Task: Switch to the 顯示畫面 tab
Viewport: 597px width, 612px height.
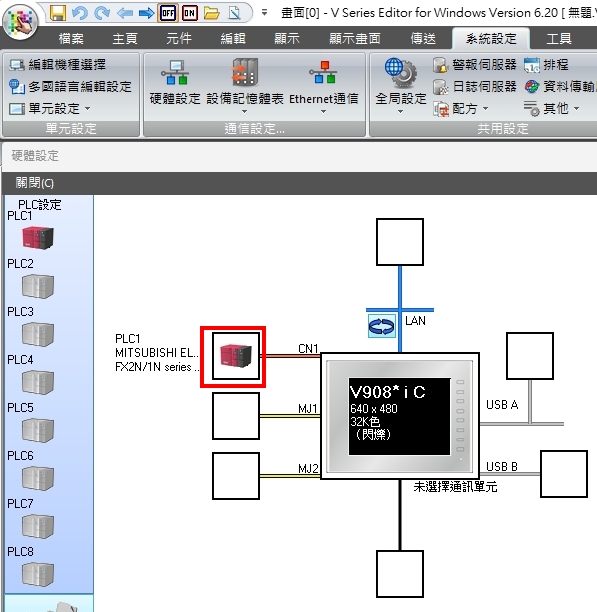Action: (355, 38)
